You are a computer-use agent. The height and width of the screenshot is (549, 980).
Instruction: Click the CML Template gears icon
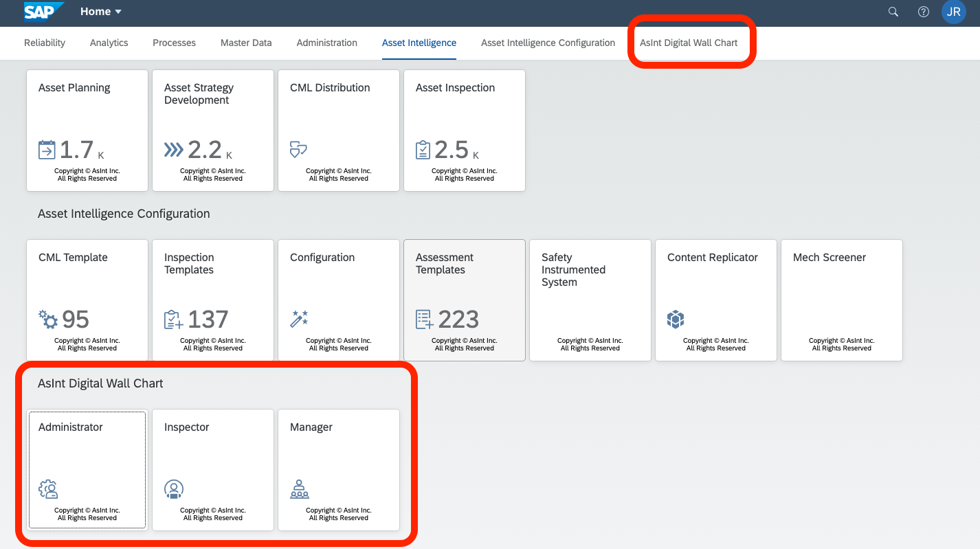tap(48, 319)
